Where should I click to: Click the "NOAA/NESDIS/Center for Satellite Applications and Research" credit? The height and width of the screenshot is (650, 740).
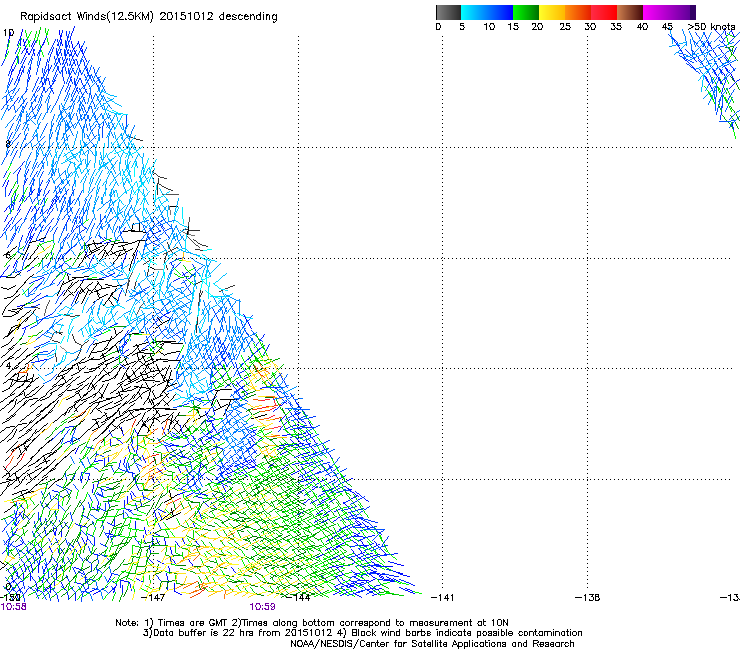pyautogui.click(x=432, y=644)
